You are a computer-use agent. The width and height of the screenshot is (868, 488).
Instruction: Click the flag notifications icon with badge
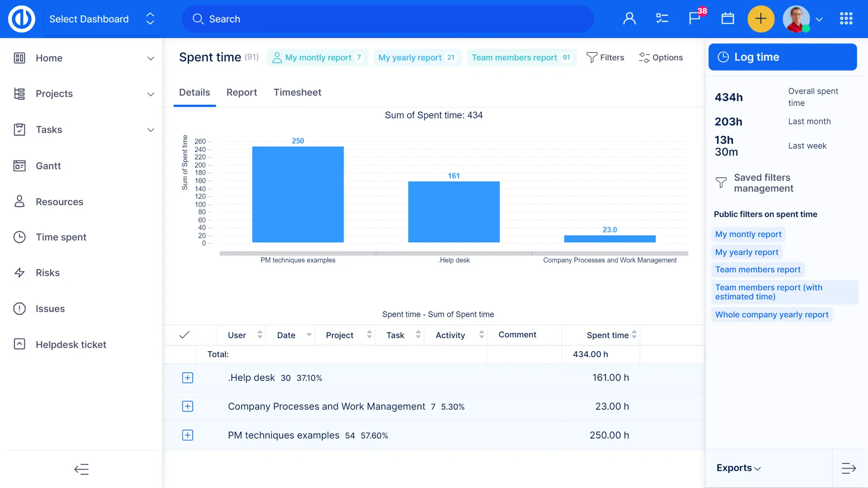coord(694,19)
